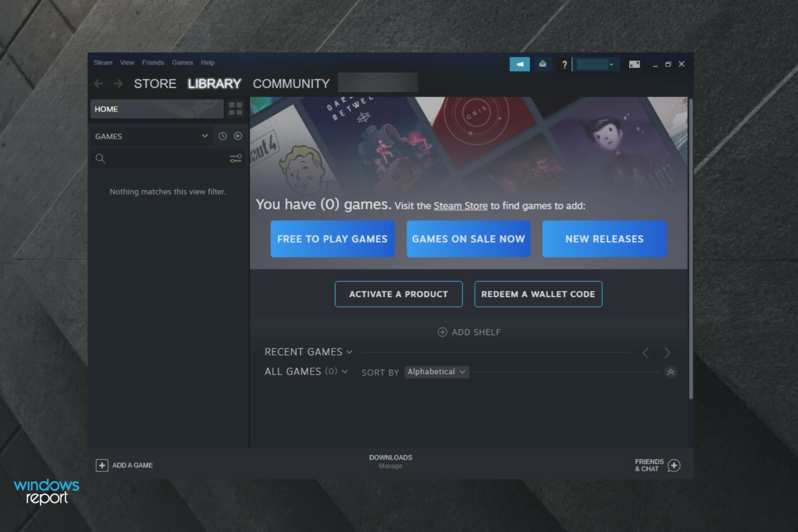
Task: Click the recent activity clock icon
Action: click(x=222, y=136)
